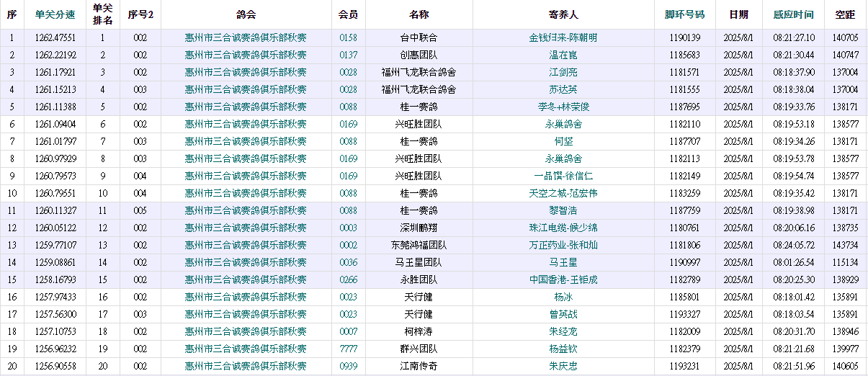Select ring number 1190139 cell
The image size is (868, 376).
(x=684, y=37)
